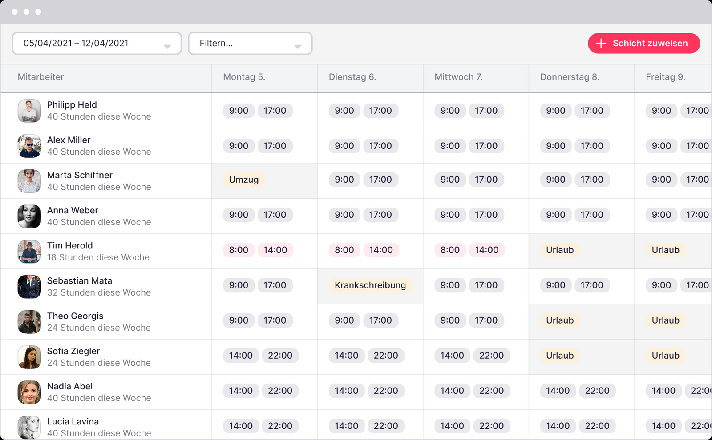This screenshot has width=712, height=440.
Task: Click Sebastian Mata's profile picture
Action: pos(29,286)
